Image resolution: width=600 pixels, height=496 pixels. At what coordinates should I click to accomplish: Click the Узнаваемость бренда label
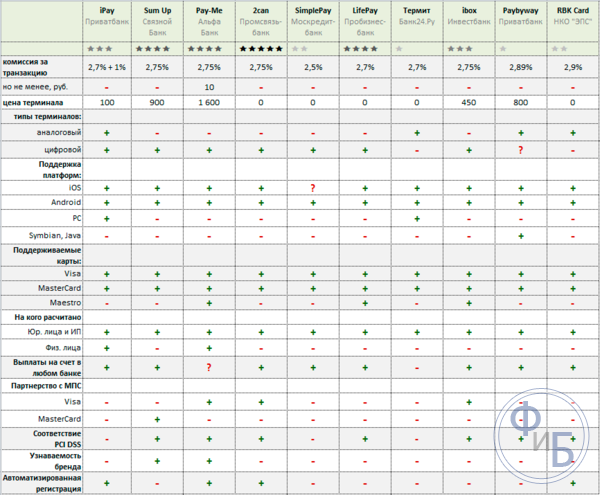point(55,461)
